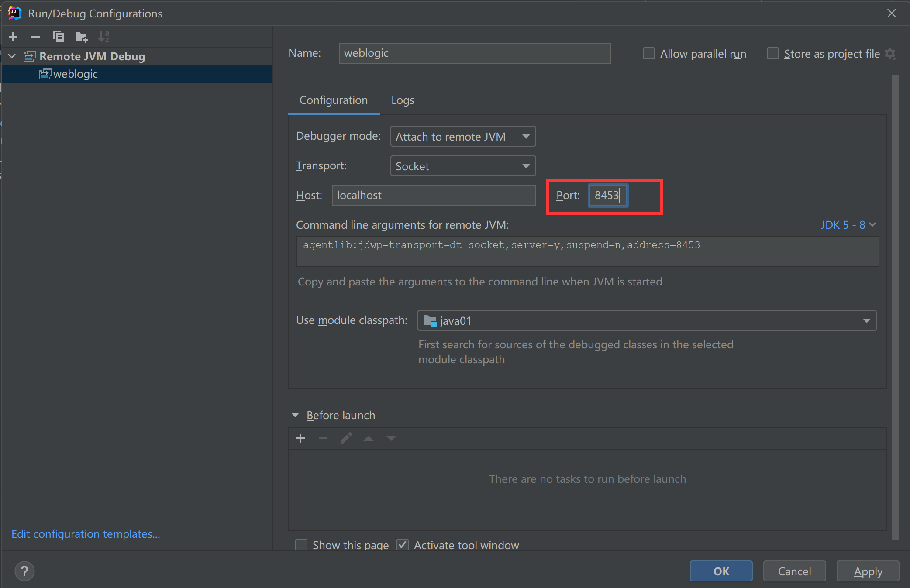This screenshot has height=588, width=910.
Task: Open the Transport dropdown
Action: click(463, 166)
